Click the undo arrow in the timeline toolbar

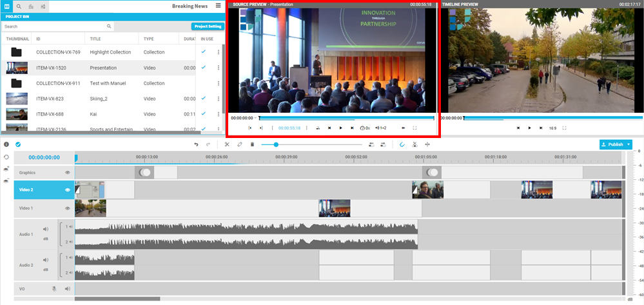[196, 144]
